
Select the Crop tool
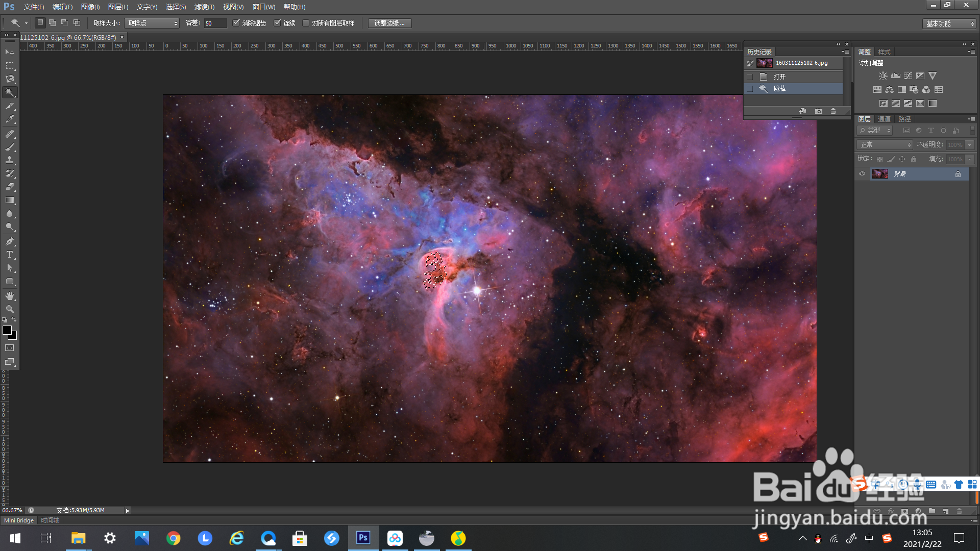tap(10, 106)
